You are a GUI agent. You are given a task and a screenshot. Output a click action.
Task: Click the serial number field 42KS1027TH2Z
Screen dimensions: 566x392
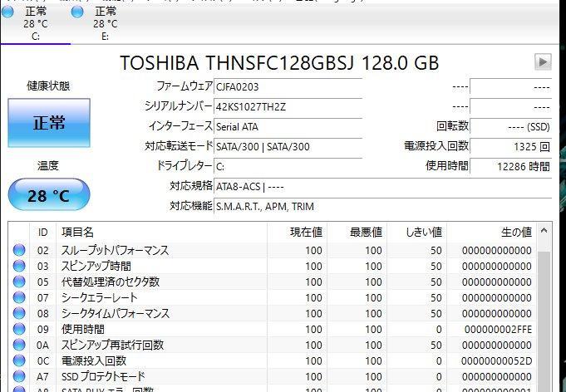pyautogui.click(x=288, y=107)
